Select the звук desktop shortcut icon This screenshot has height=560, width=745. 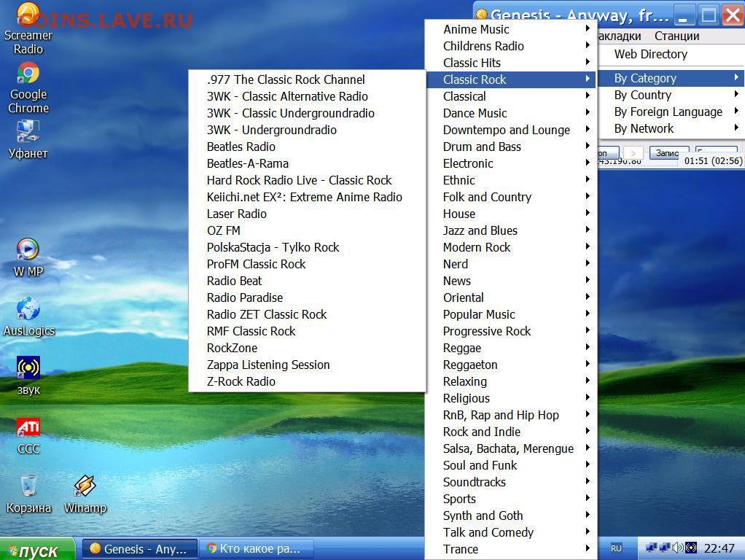(28, 376)
